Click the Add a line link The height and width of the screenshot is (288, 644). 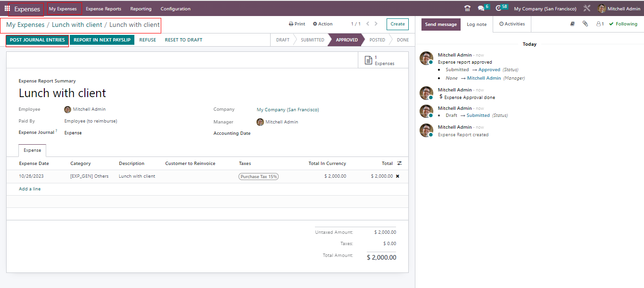(x=30, y=189)
